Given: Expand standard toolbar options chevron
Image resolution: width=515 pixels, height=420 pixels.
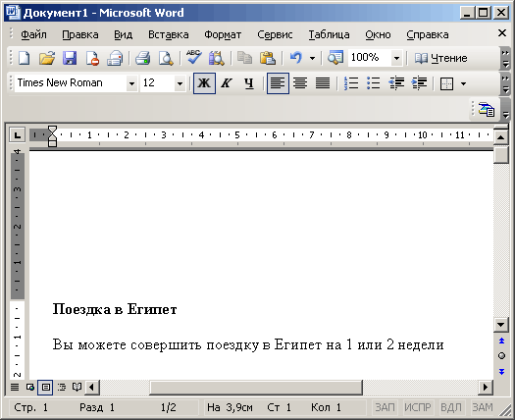Looking at the screenshot, I should (505, 59).
